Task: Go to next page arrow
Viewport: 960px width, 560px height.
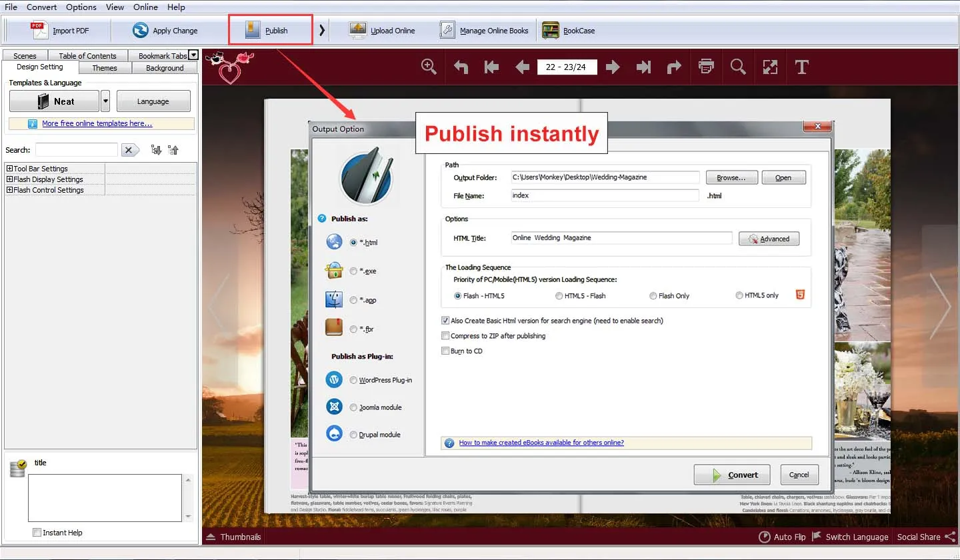Action: click(613, 67)
